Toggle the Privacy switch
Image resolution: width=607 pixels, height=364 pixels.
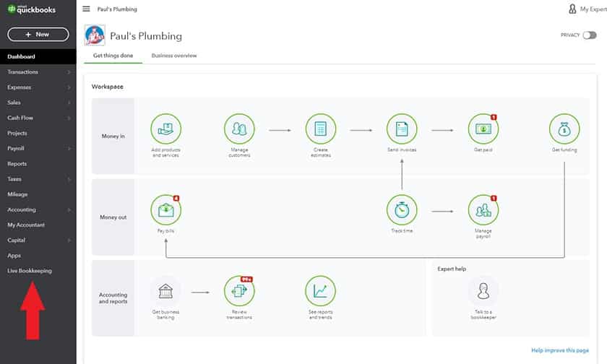click(x=590, y=35)
